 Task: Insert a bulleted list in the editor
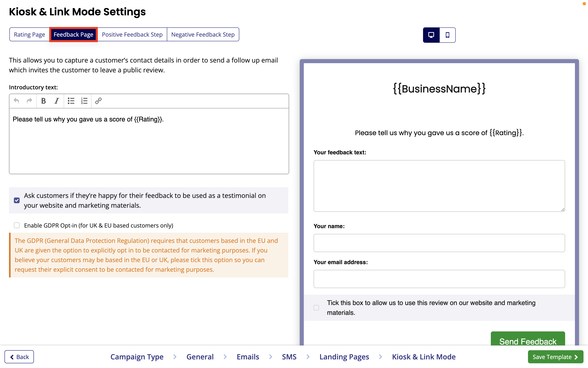tap(71, 101)
